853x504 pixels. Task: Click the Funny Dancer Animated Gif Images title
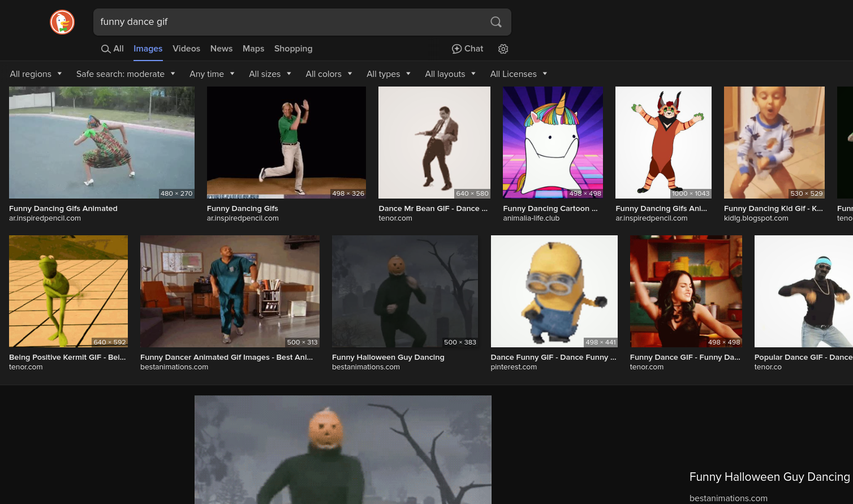(x=226, y=357)
